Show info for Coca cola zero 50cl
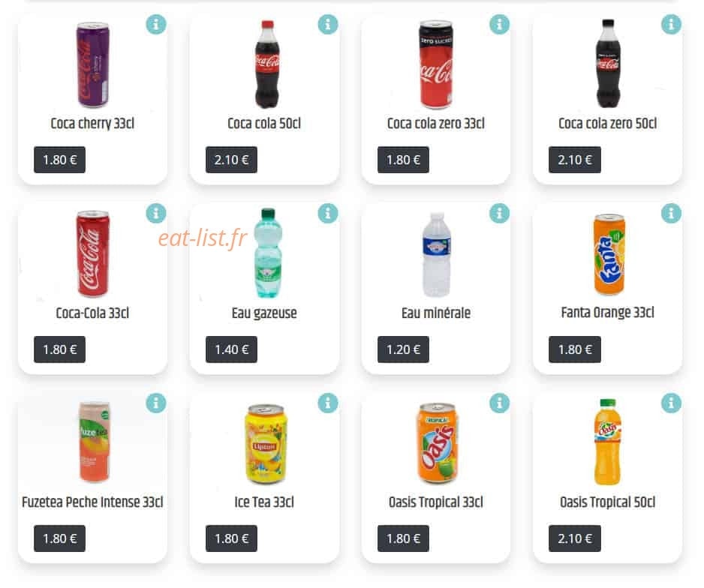Screen dimensions: 704x588 tap(671, 24)
